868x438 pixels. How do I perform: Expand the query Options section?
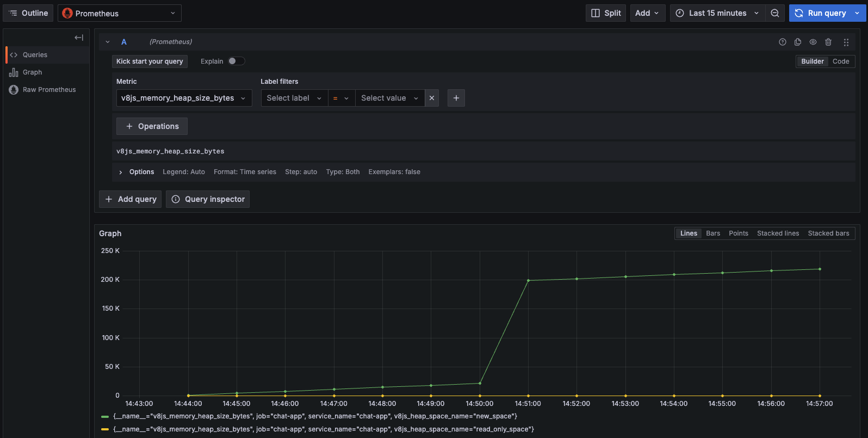click(141, 172)
